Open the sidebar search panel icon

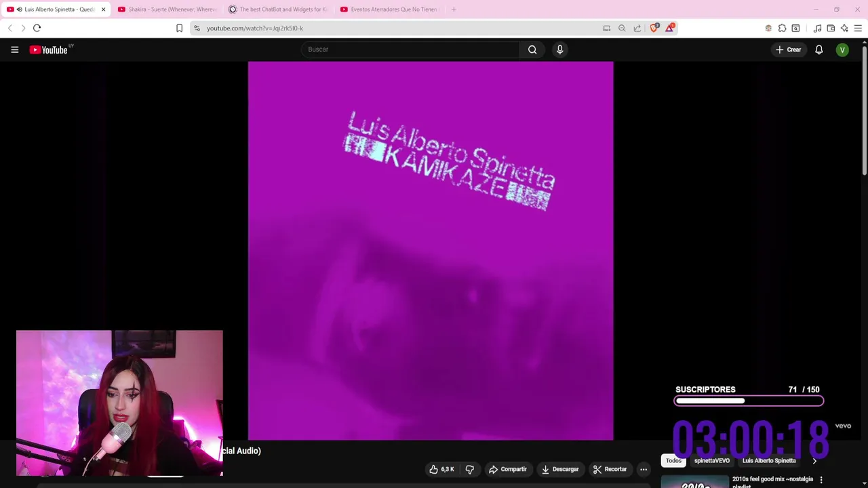(x=795, y=28)
